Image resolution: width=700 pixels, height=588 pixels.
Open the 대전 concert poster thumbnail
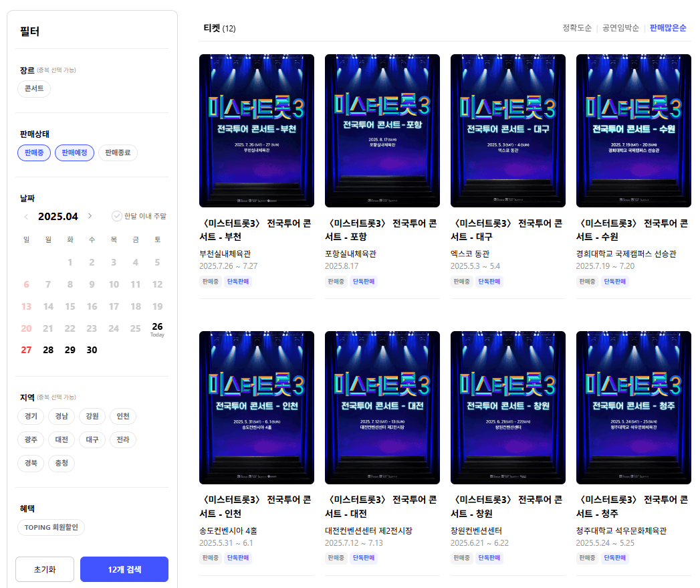pyautogui.click(x=382, y=408)
